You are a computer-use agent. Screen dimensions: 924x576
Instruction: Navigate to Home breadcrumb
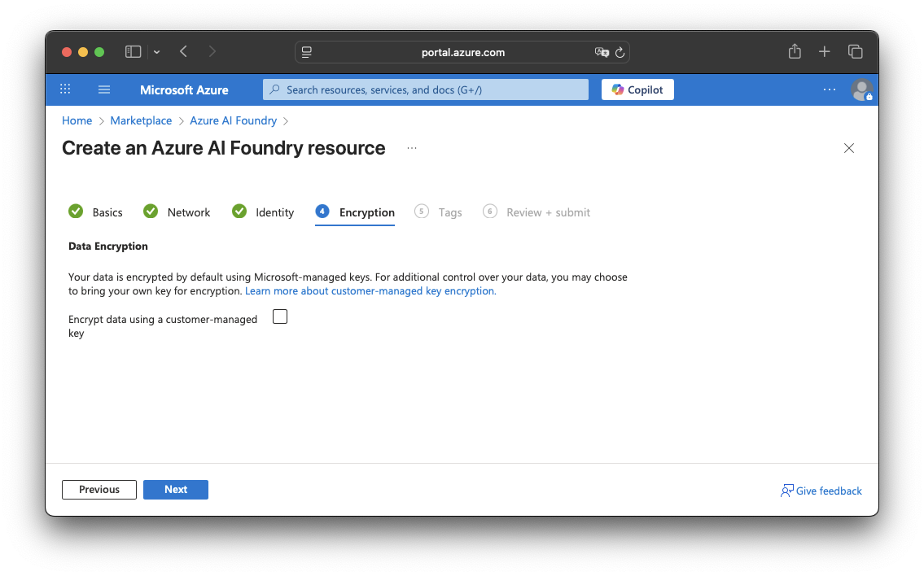(x=77, y=120)
